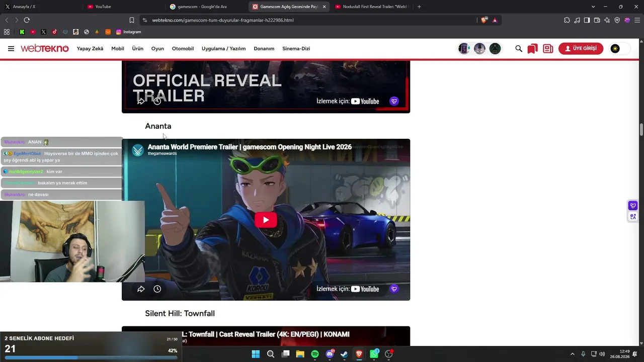Open the red bookmarks icon in webtekno header
Image resolution: width=644 pixels, height=362 pixels.
pos(532,49)
